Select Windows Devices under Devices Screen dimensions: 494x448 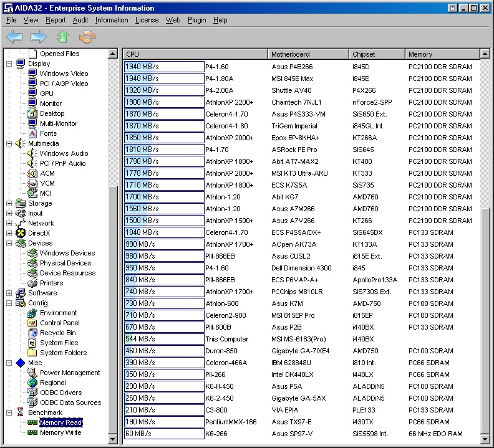coord(67,253)
